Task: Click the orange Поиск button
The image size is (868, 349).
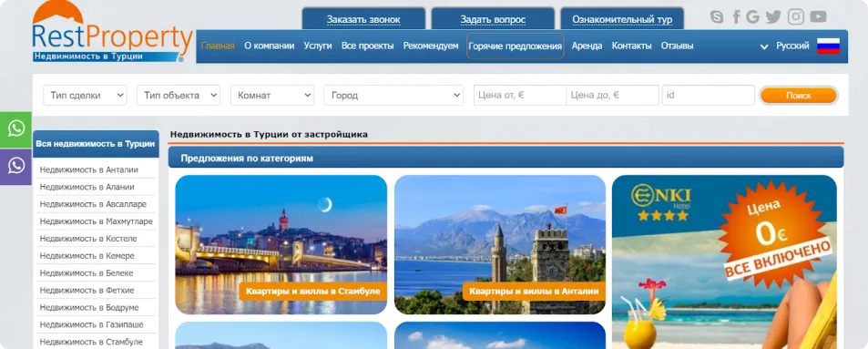Action: click(x=798, y=96)
